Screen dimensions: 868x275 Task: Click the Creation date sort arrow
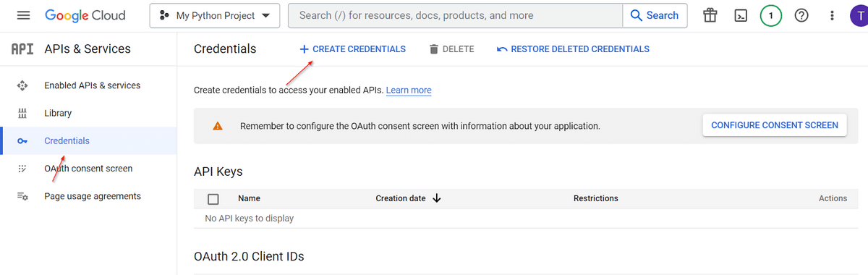pyautogui.click(x=437, y=198)
